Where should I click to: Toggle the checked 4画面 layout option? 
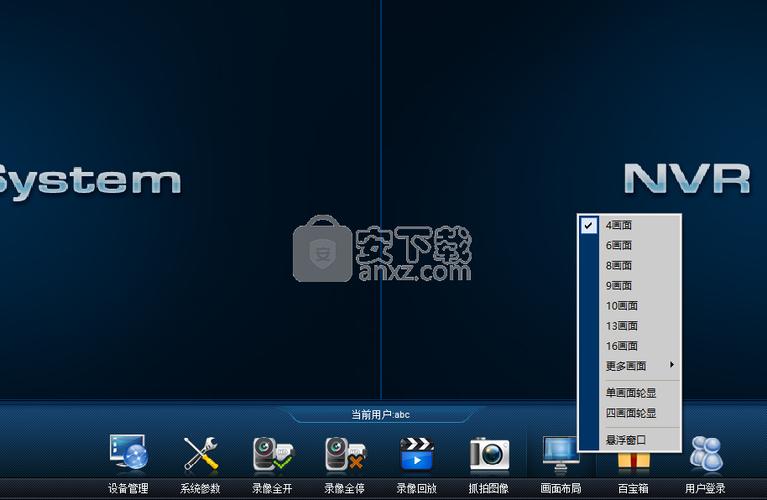point(630,226)
